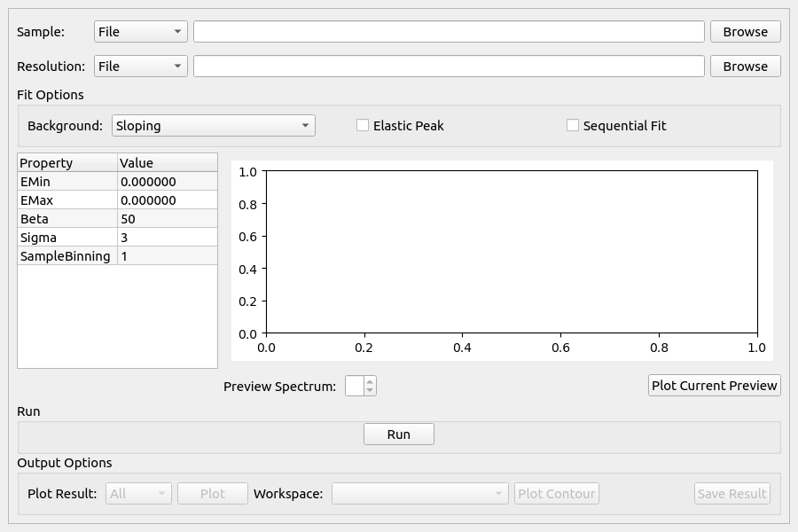
Task: Decrease Preview Spectrum with down arrow
Action: click(370, 390)
